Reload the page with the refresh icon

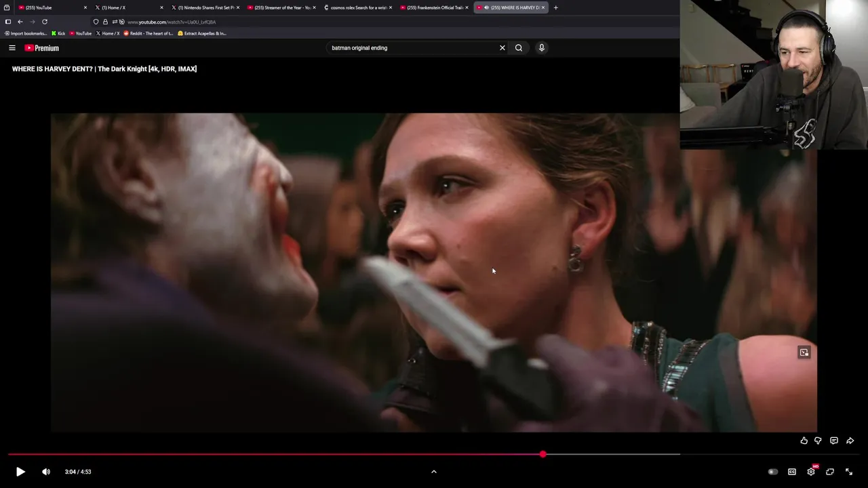45,22
